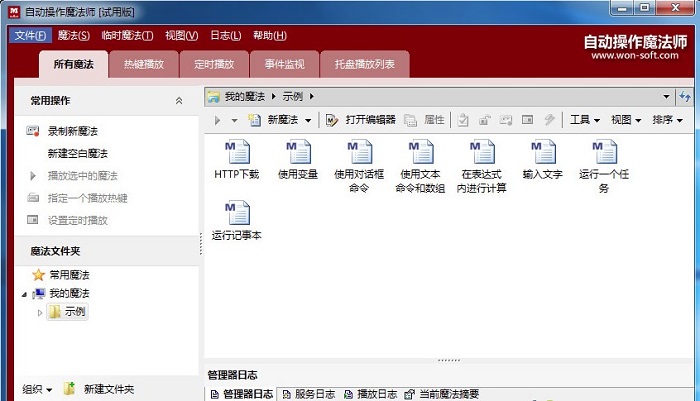Open the HTTP下载 magic file
The image size is (700, 401).
coord(237,152)
